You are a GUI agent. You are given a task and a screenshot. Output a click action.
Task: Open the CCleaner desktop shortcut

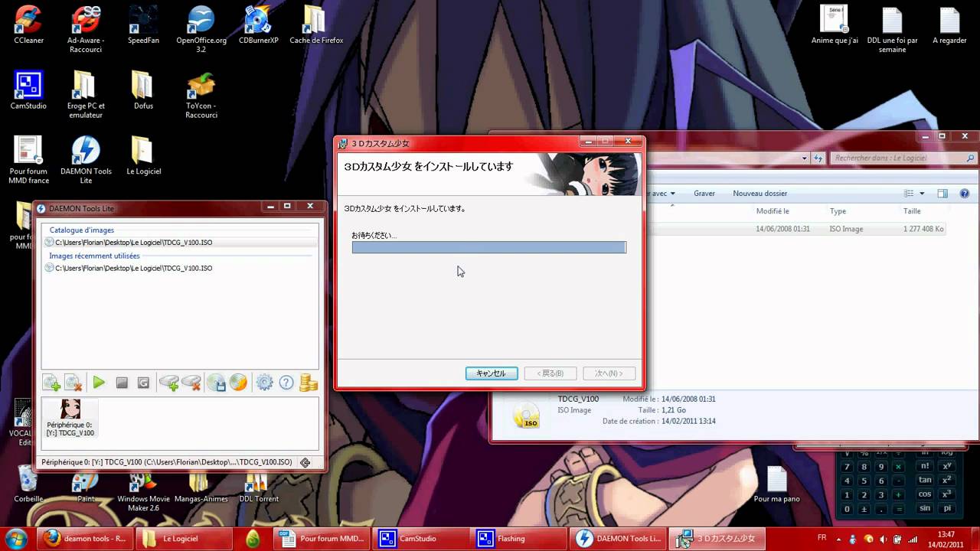tap(28, 24)
